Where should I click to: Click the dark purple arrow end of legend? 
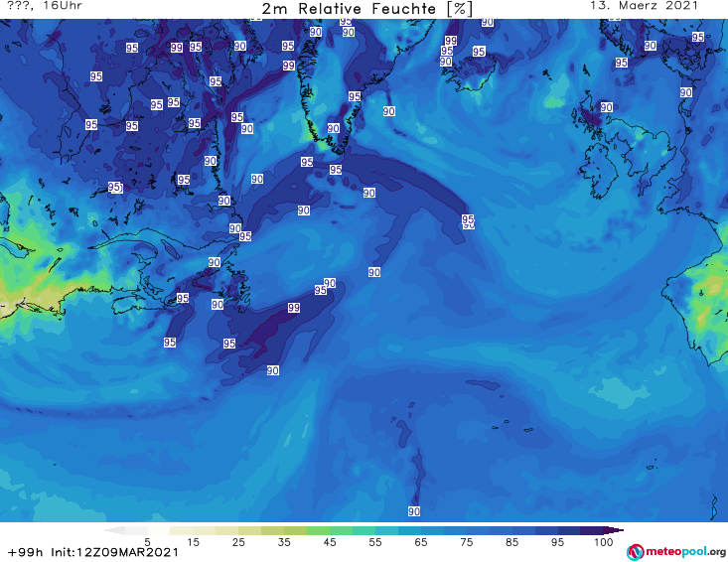click(614, 530)
